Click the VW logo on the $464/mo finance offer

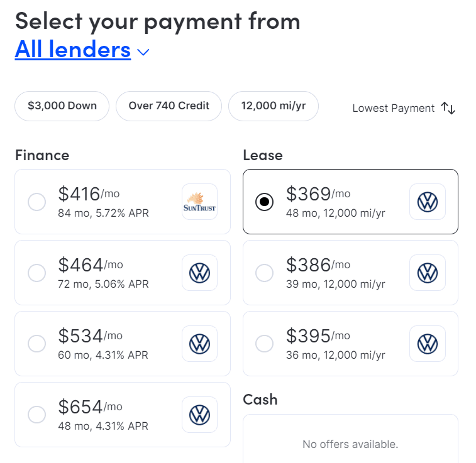tap(199, 273)
